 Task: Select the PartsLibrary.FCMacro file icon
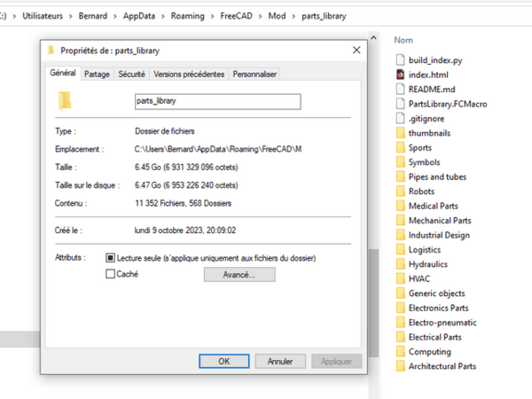(x=400, y=104)
